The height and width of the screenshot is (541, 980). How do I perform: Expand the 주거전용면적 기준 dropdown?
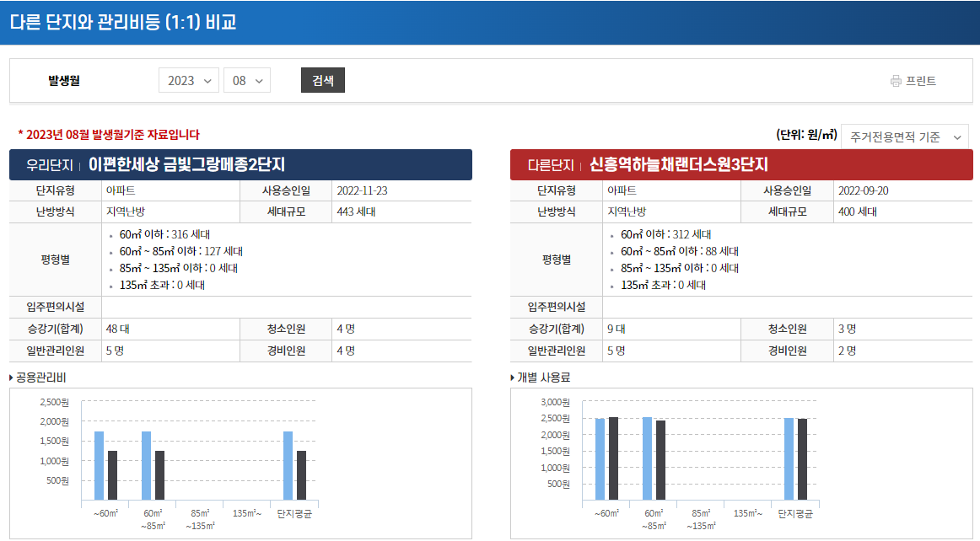(x=904, y=137)
